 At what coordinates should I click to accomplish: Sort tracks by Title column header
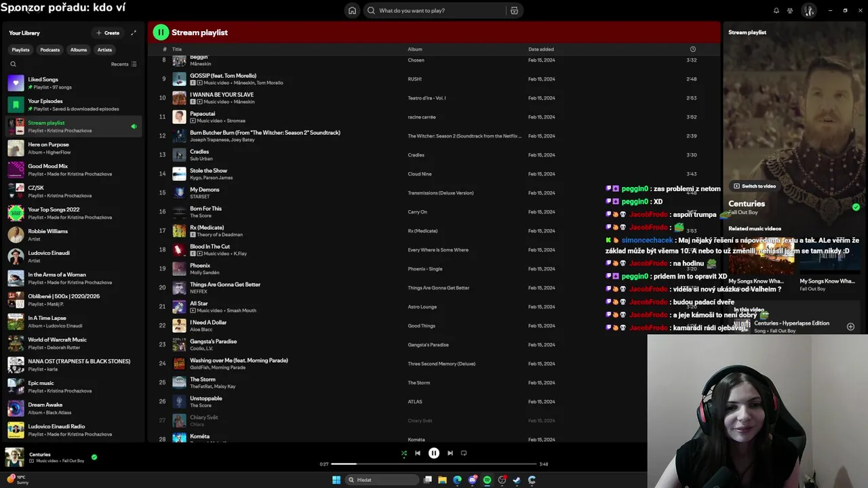[x=177, y=49]
